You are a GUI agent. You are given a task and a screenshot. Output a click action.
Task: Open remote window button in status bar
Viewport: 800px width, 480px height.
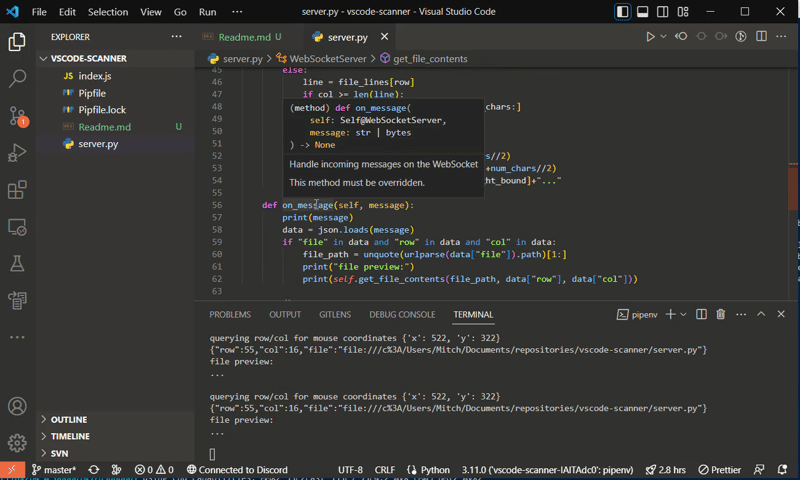click(x=12, y=470)
